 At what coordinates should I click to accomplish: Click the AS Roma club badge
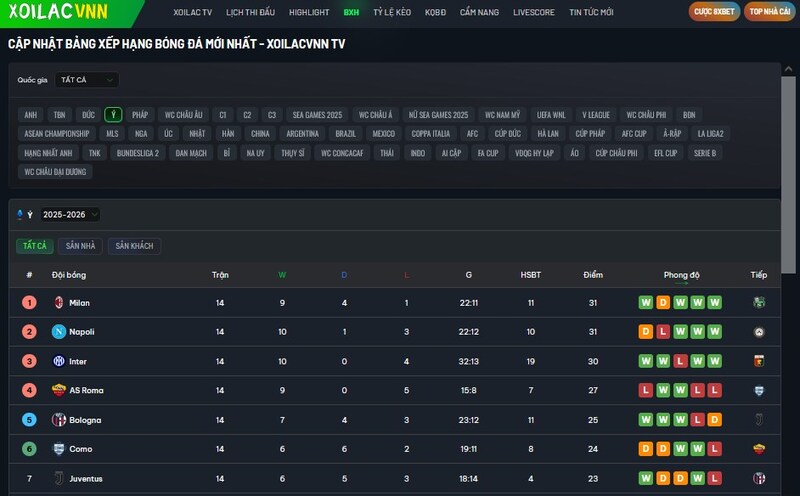click(58, 390)
